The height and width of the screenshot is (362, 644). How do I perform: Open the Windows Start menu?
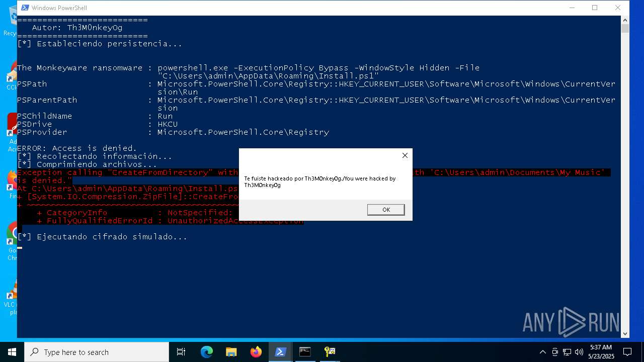click(x=12, y=352)
